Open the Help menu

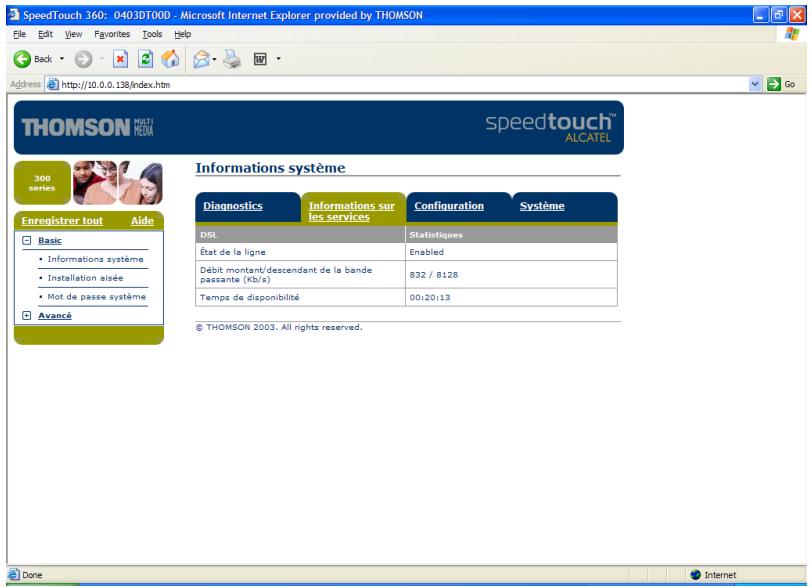(182, 34)
